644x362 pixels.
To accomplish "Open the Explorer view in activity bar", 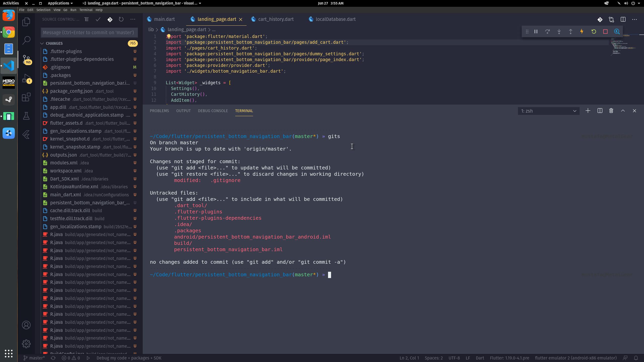I will (x=26, y=22).
